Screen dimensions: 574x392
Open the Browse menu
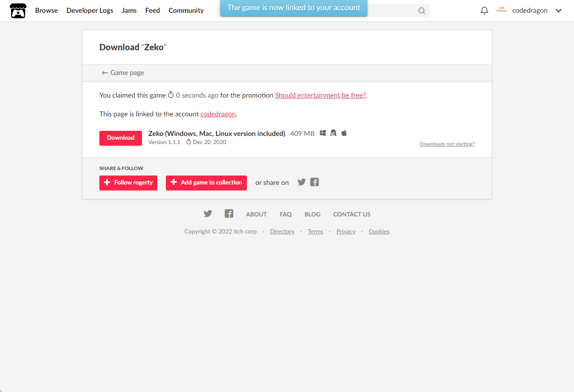[x=46, y=11]
